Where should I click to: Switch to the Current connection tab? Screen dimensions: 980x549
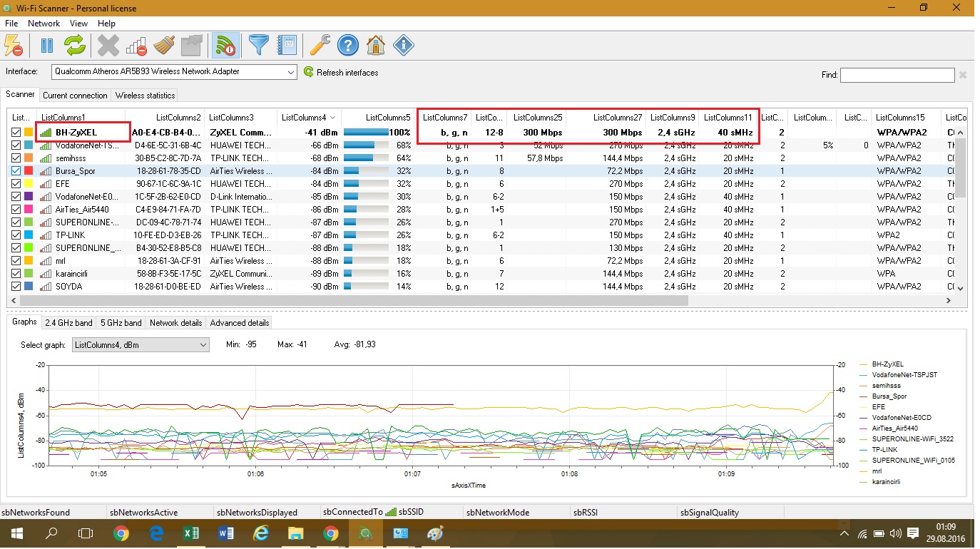75,95
